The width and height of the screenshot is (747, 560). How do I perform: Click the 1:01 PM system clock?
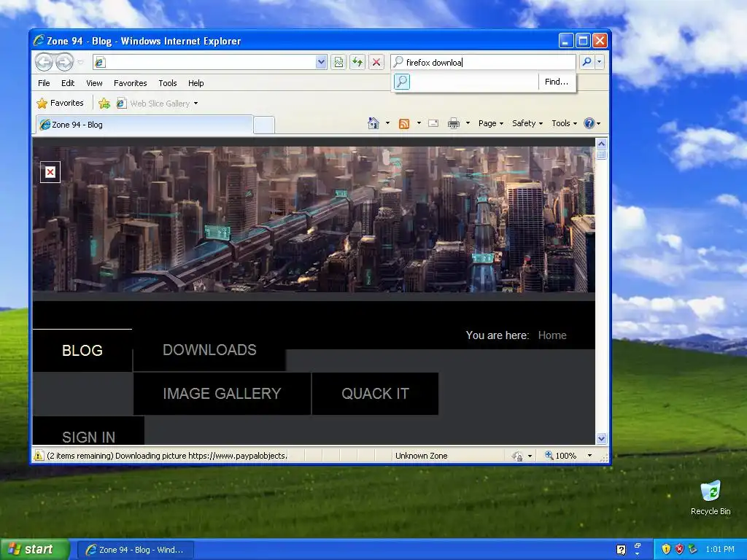point(720,550)
